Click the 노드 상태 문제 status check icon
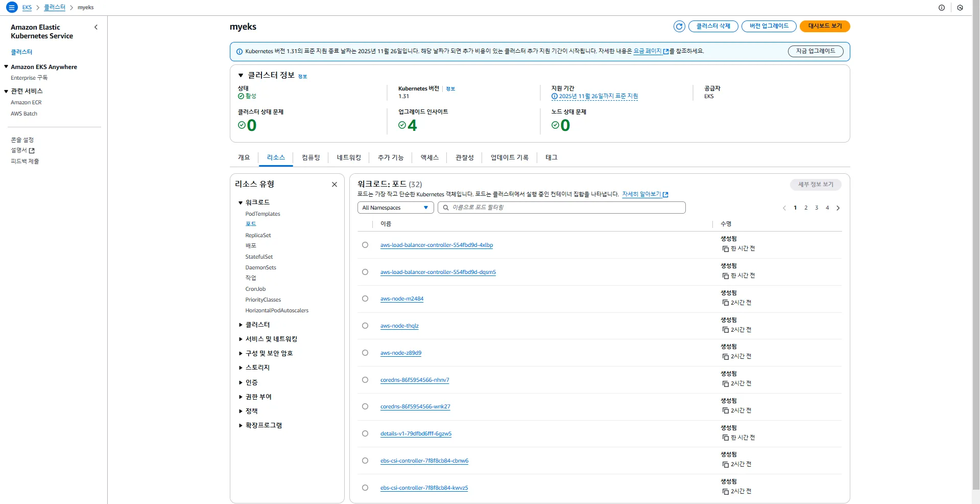Image resolution: width=980 pixels, height=504 pixels. coord(555,125)
